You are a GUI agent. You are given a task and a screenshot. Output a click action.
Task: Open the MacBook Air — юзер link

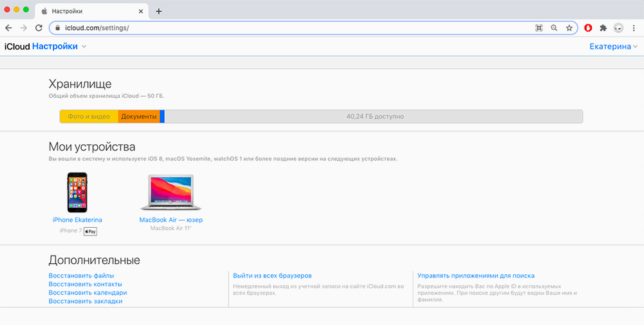click(171, 220)
